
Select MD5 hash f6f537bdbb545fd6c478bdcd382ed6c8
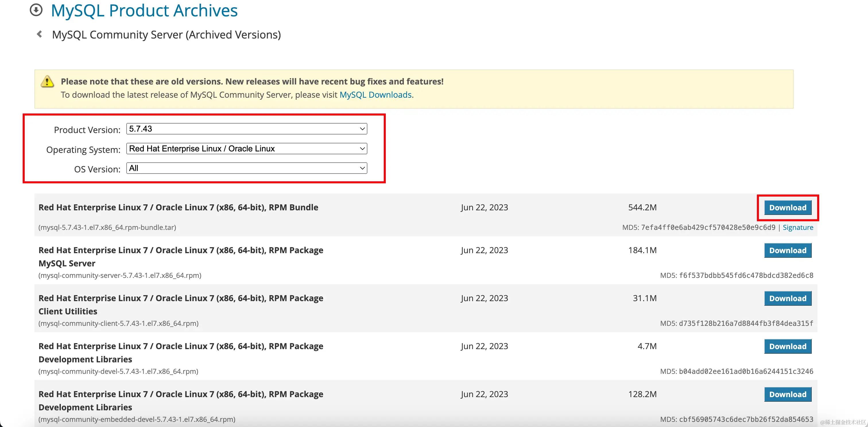(x=746, y=275)
